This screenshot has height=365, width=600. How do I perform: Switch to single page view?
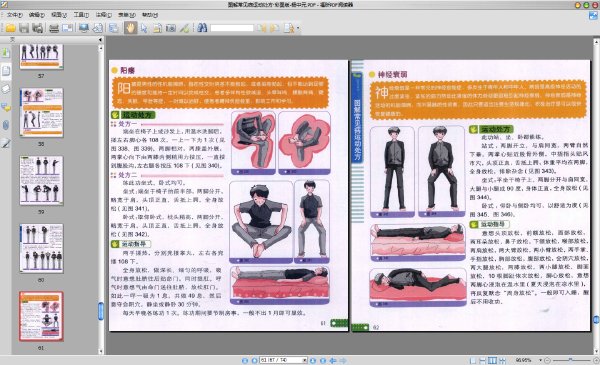tap(473, 360)
